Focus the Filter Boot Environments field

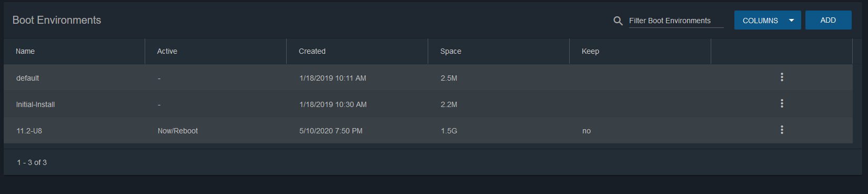(676, 21)
